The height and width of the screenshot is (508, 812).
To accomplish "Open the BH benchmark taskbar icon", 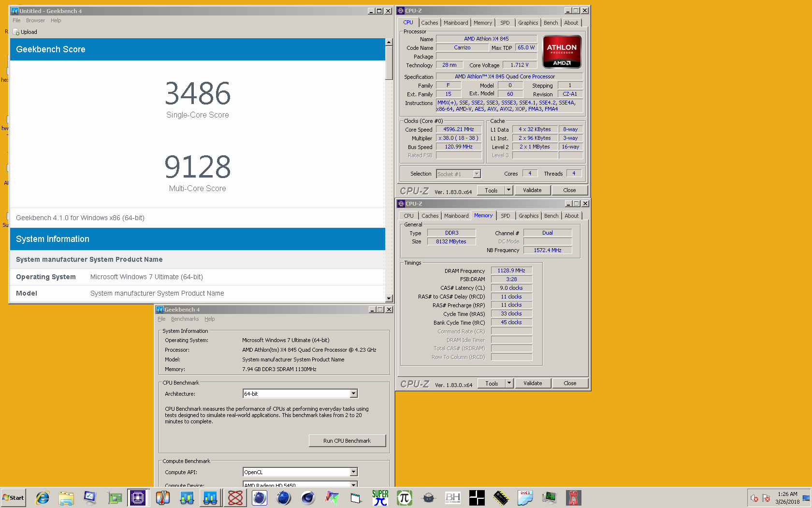I will pyautogui.click(x=453, y=497).
